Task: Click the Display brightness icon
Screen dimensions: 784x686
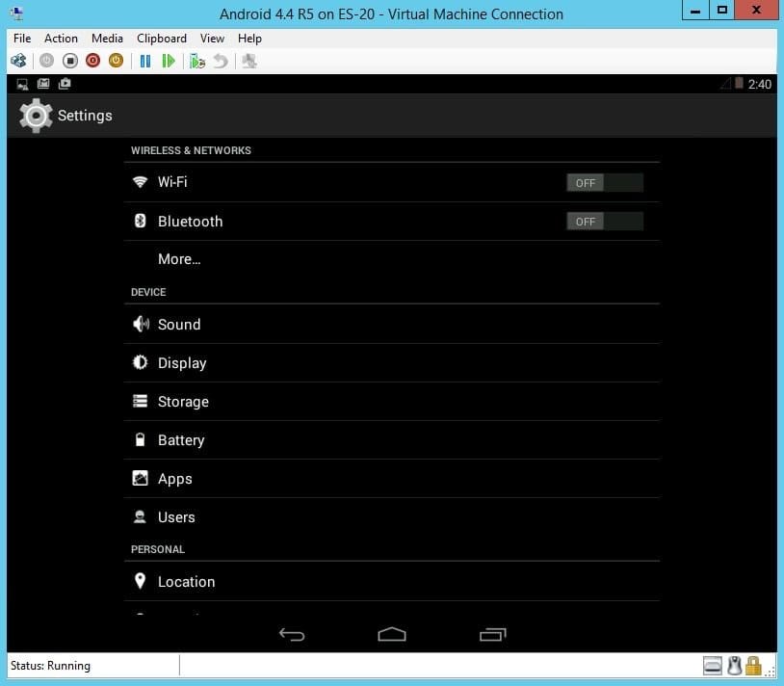Action: (140, 362)
